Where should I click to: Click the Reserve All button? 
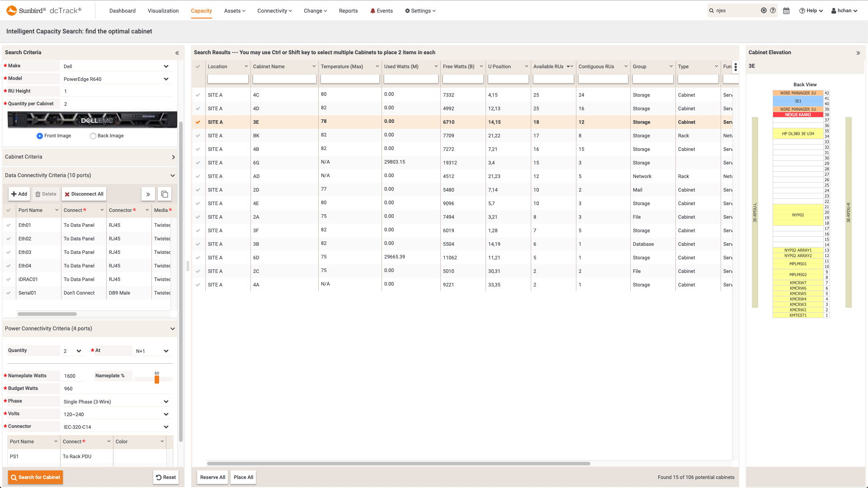(212, 477)
